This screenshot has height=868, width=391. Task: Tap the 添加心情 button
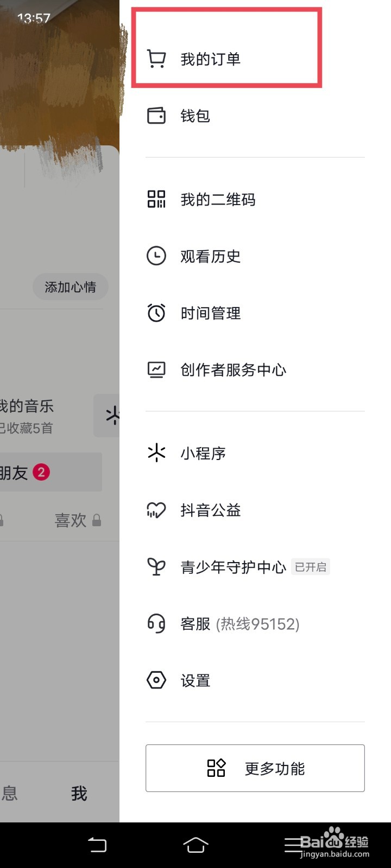click(x=70, y=287)
